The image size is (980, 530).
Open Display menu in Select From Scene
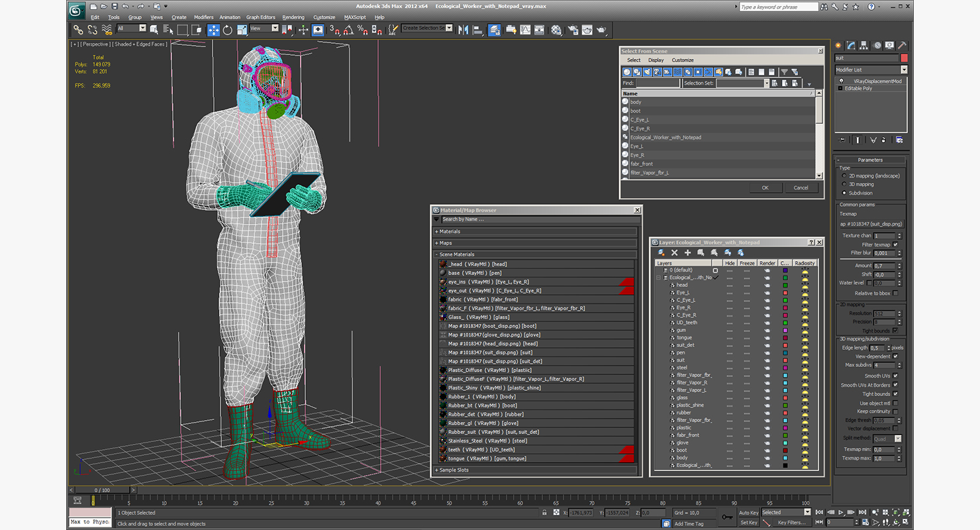click(x=656, y=60)
